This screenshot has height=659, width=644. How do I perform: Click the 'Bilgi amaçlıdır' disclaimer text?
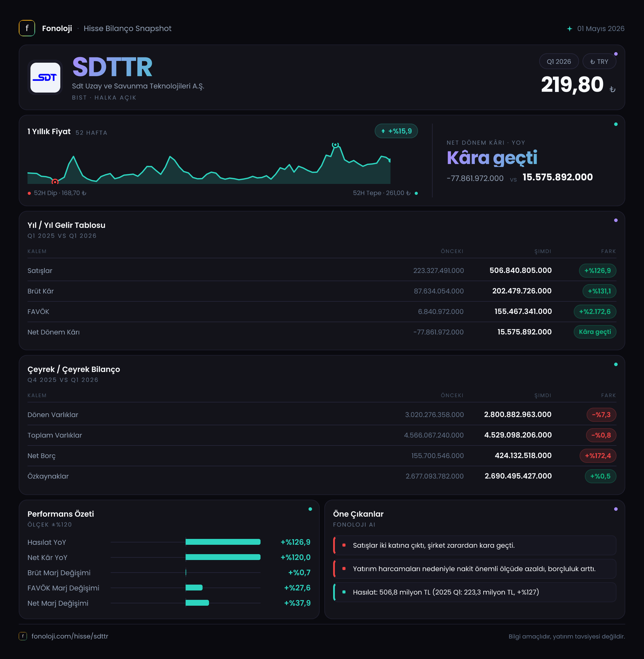point(566,636)
